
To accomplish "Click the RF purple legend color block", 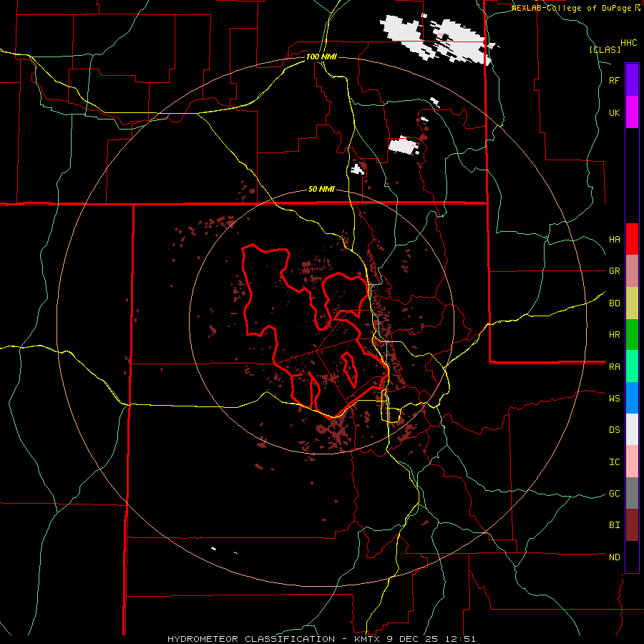I will tap(632, 79).
